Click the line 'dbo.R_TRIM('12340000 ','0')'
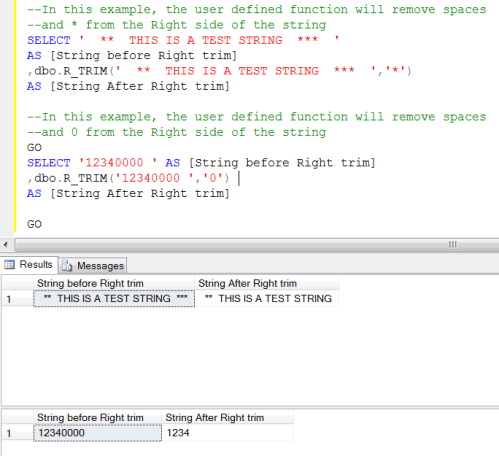The image size is (499, 456). [x=129, y=178]
